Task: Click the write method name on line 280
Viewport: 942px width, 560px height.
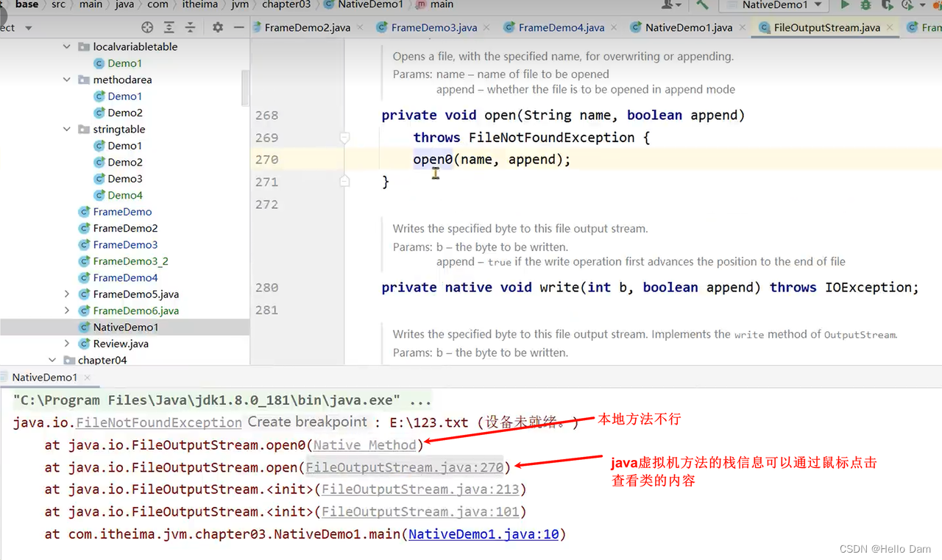Action: coord(559,288)
